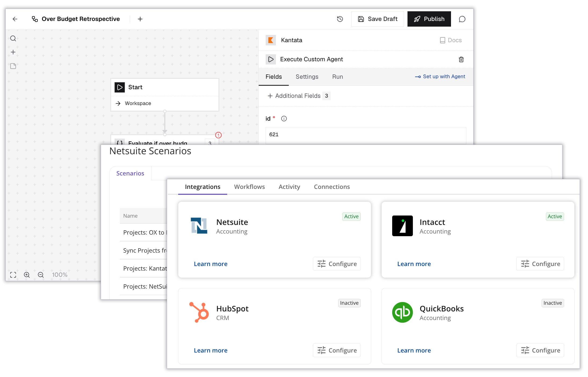Click the workflow icon beside Over Budget Retrospective
The width and height of the screenshot is (588, 377).
tap(35, 19)
